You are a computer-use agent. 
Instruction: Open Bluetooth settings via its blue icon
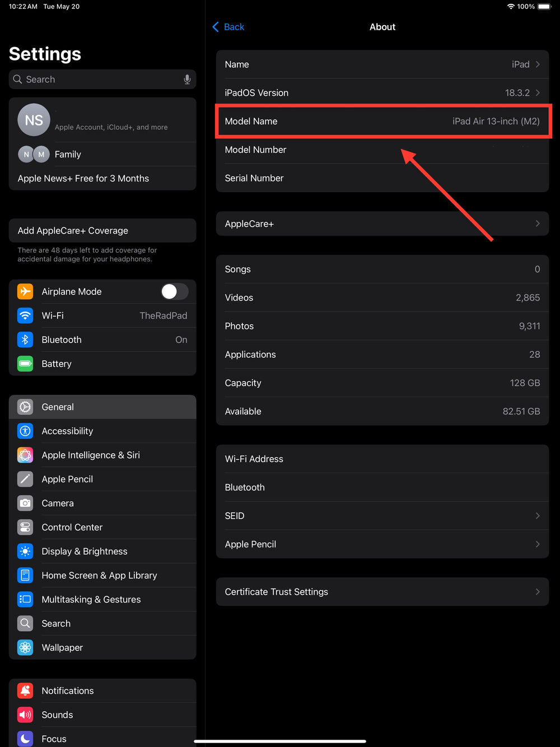pyautogui.click(x=25, y=340)
